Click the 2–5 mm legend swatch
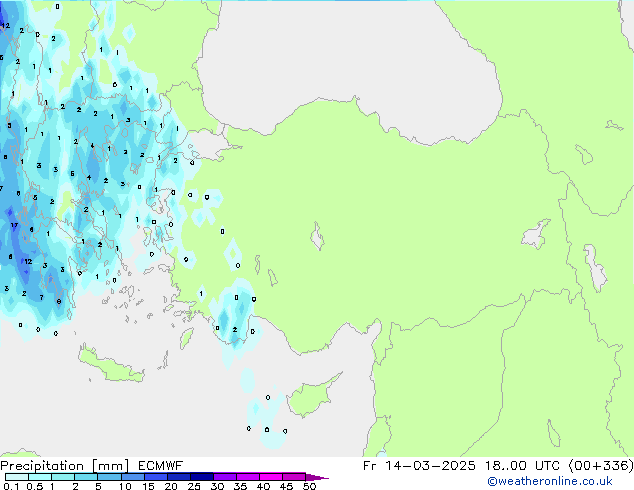 click(86, 477)
